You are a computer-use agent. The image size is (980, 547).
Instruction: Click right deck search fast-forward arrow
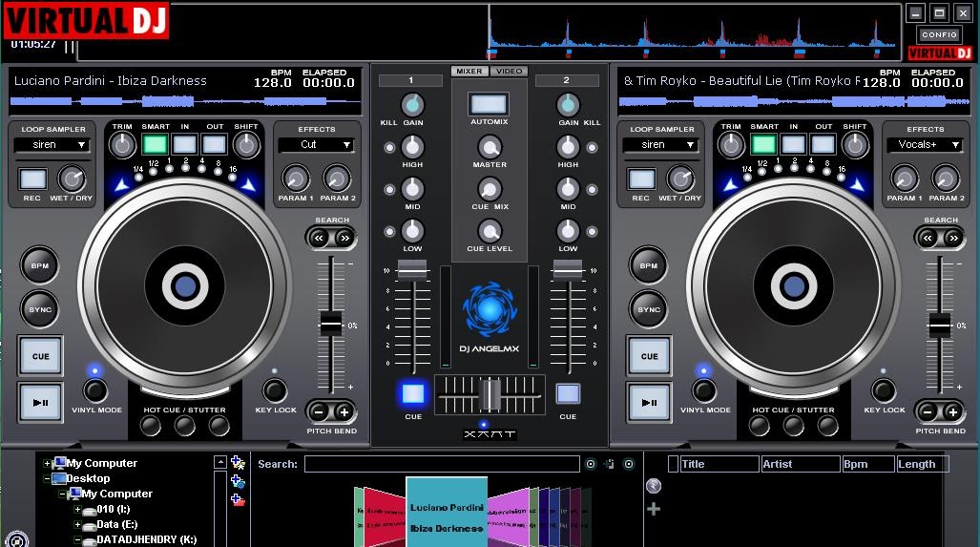[953, 239]
